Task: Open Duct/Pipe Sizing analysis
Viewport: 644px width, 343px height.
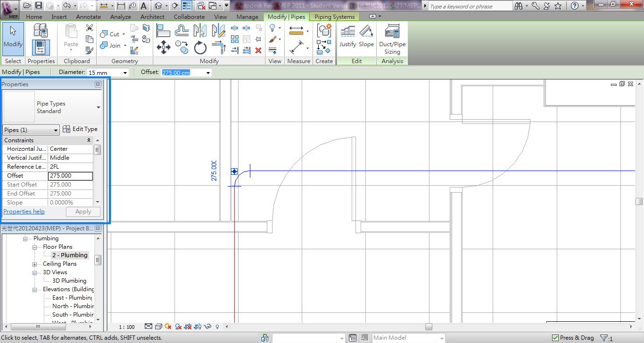Action: (392, 40)
